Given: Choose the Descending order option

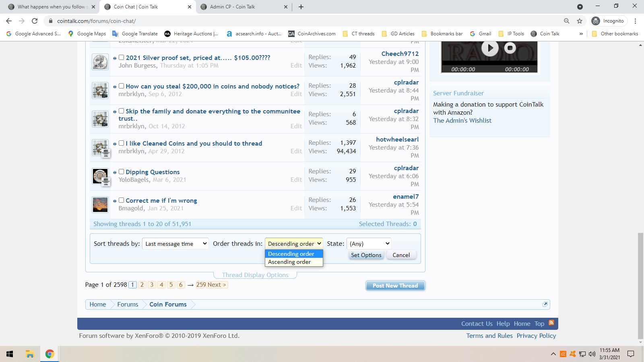Looking at the screenshot, I should point(294,254).
